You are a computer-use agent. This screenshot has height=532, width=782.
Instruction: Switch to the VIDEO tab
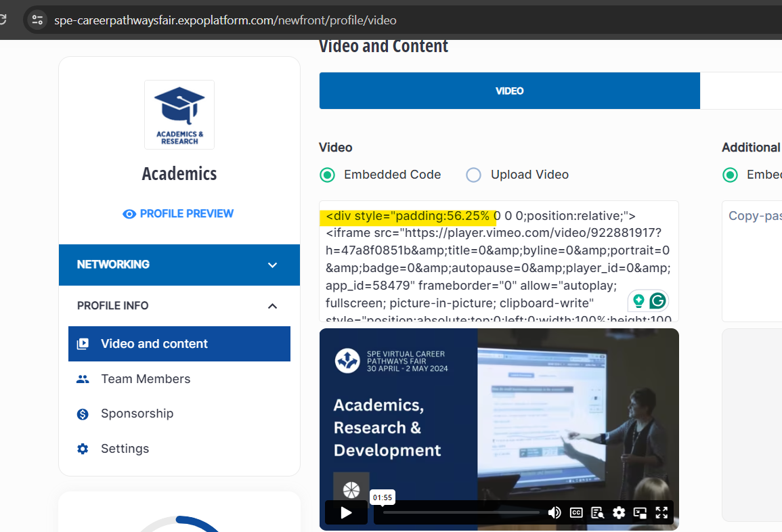510,91
